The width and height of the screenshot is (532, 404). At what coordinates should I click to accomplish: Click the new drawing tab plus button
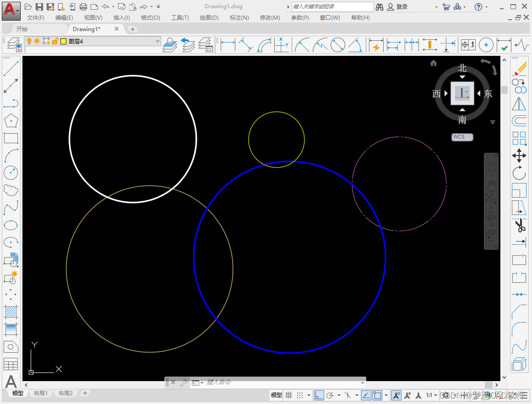133,29
